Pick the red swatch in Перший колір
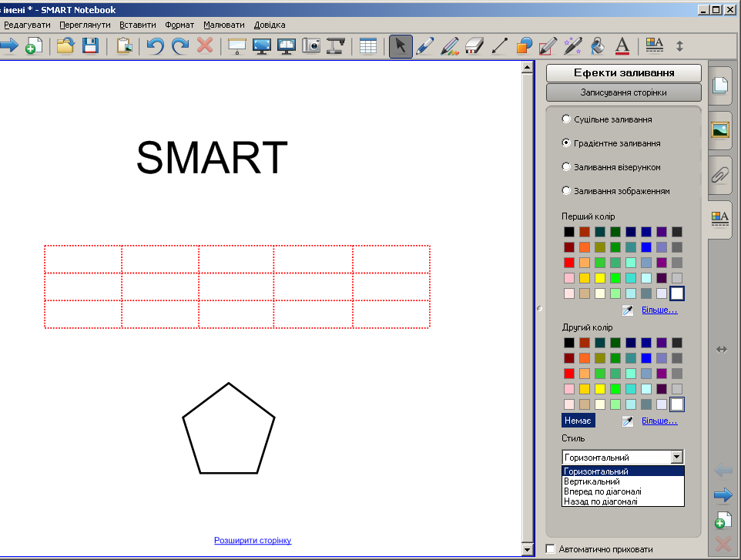The image size is (741, 560). point(569,262)
